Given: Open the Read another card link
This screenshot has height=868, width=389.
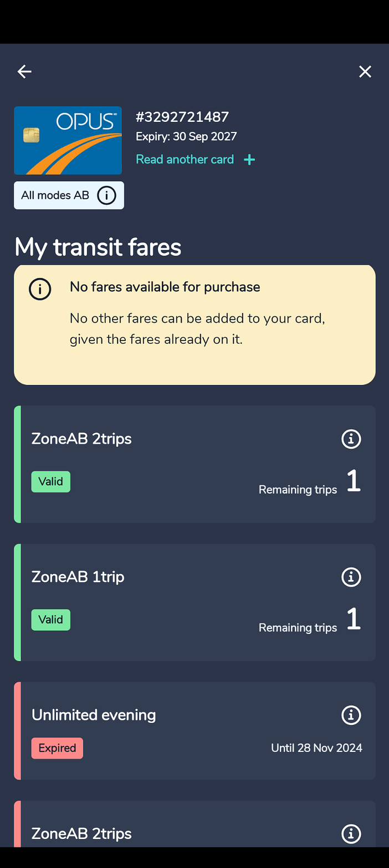Looking at the screenshot, I should click(x=185, y=160).
